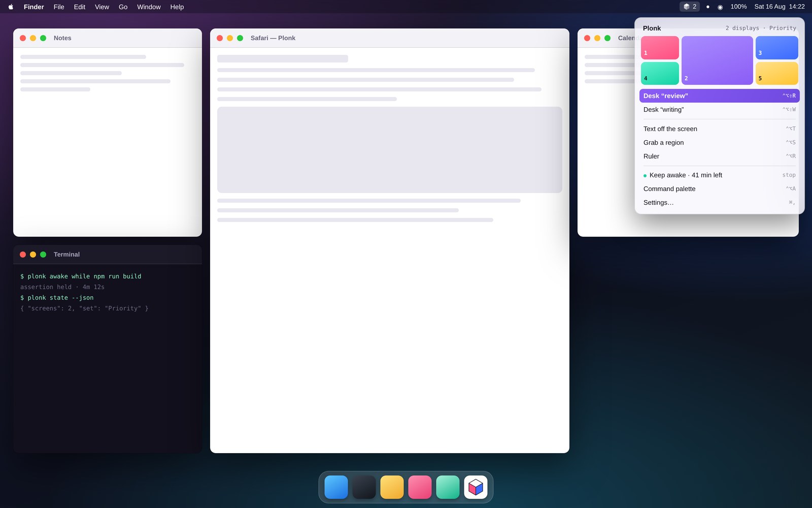812x508 pixels.
Task: Launch the Plonk cube icon in the Dock
Action: pos(476,487)
